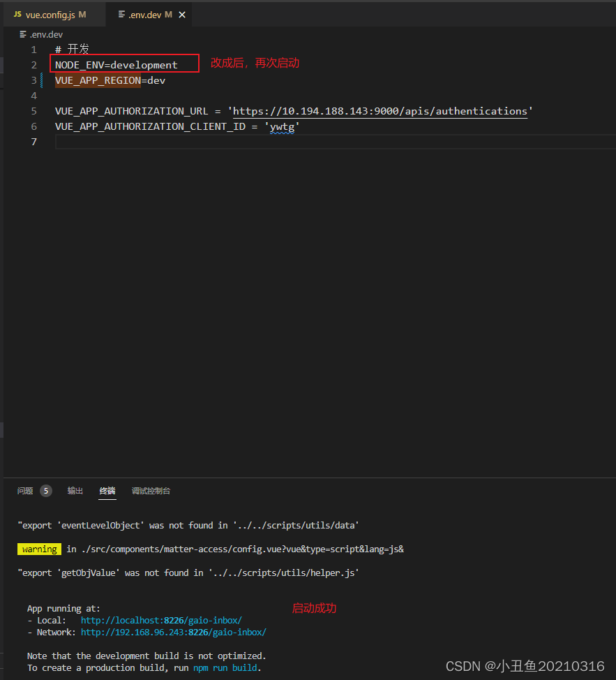Click the problems count badge showing 5
The height and width of the screenshot is (680, 616).
[x=45, y=491]
